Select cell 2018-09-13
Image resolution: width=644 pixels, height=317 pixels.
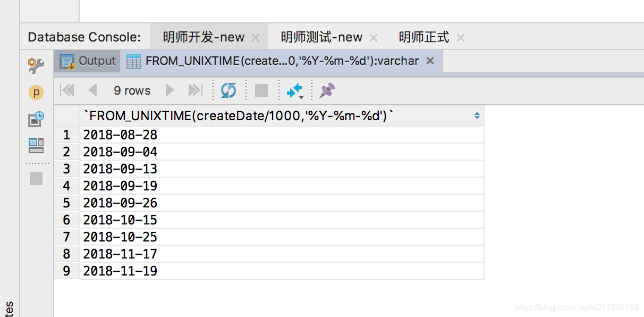(x=282, y=169)
